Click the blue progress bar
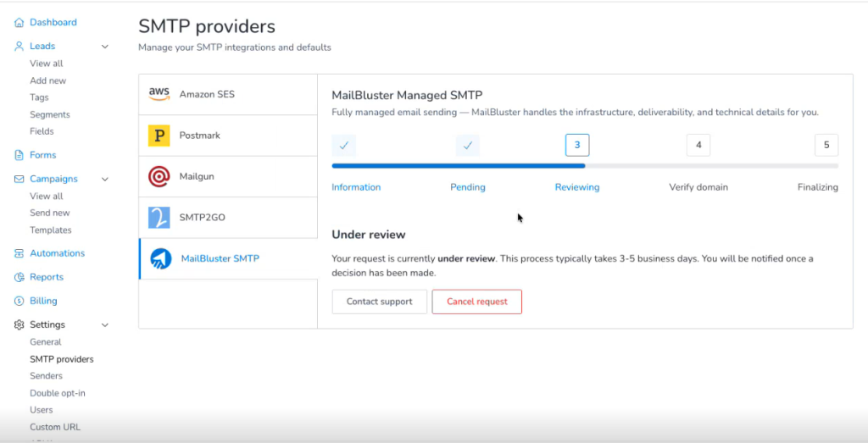Screen dimensions: 868x443 tap(459, 166)
